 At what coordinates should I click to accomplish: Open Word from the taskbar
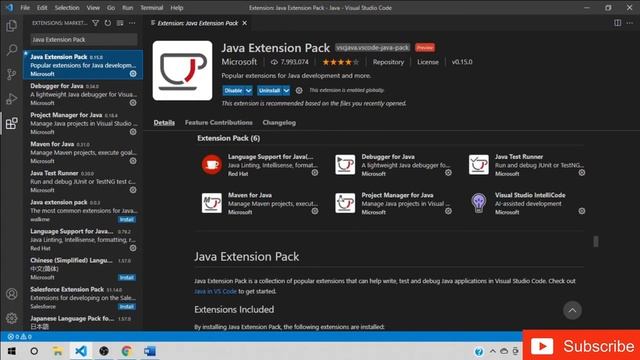coord(150,351)
